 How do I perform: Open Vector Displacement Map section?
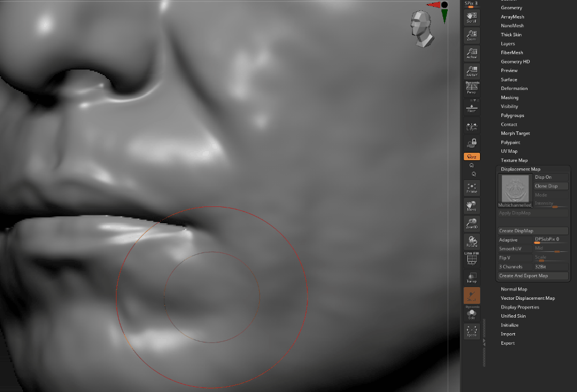click(527, 298)
